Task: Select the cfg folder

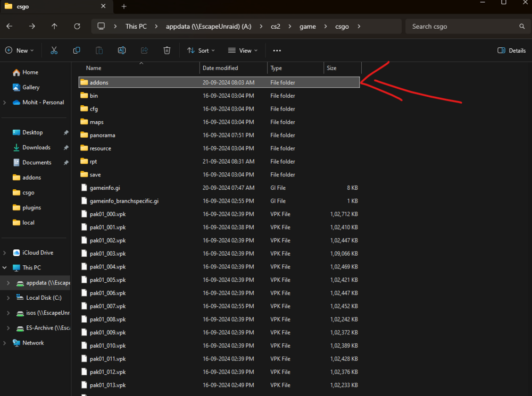Action: (x=219, y=109)
